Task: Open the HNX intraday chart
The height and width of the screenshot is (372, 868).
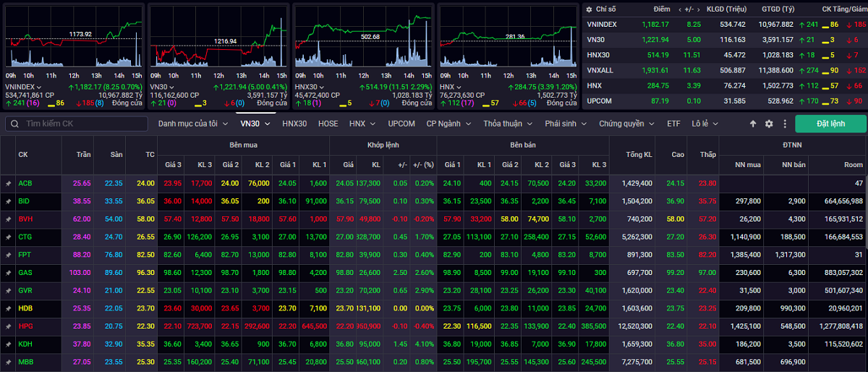Action: pyautogui.click(x=508, y=38)
